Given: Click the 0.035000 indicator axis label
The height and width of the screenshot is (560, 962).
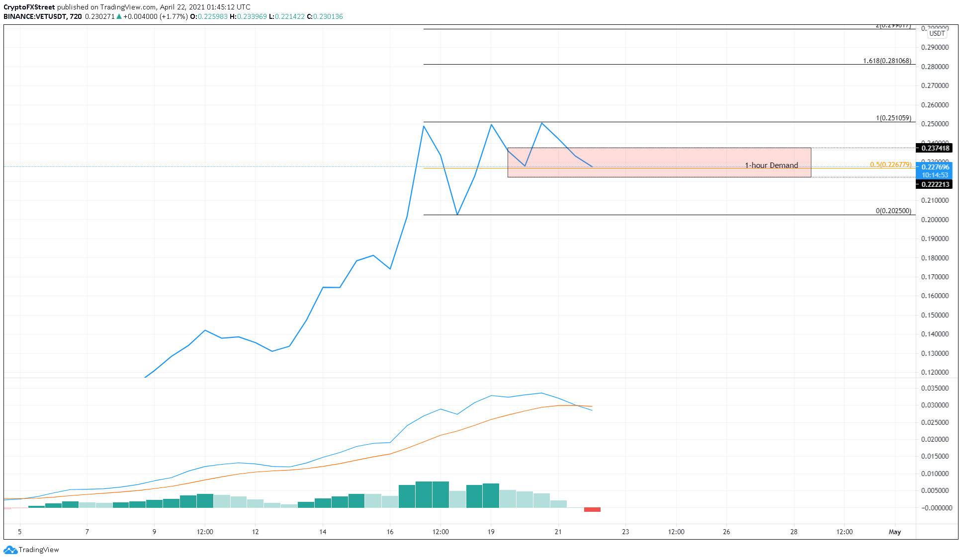Looking at the screenshot, I should pyautogui.click(x=935, y=389).
